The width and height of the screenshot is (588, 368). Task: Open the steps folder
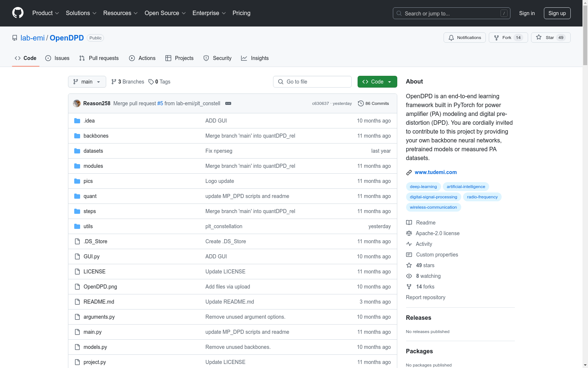point(90,211)
